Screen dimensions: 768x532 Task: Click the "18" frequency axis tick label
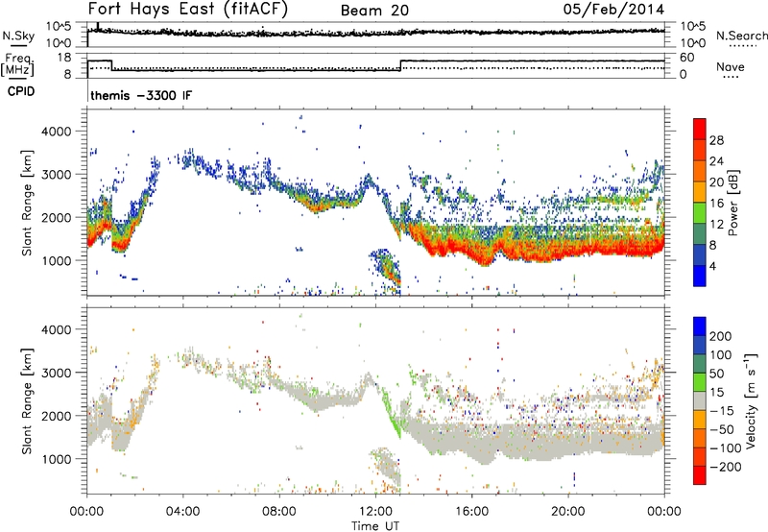coord(63,58)
